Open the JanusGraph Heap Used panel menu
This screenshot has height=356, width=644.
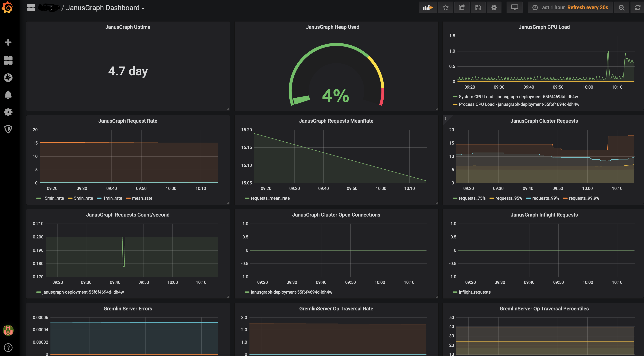[x=333, y=27]
